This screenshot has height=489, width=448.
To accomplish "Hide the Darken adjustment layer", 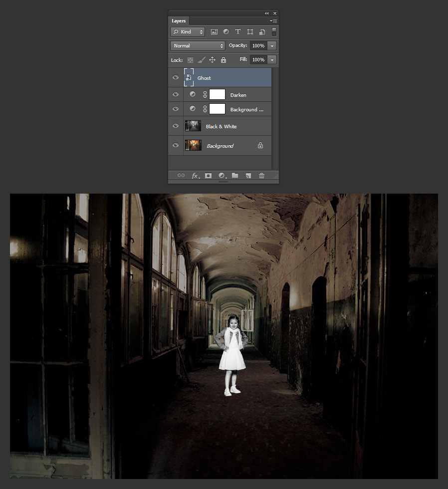I will (176, 94).
